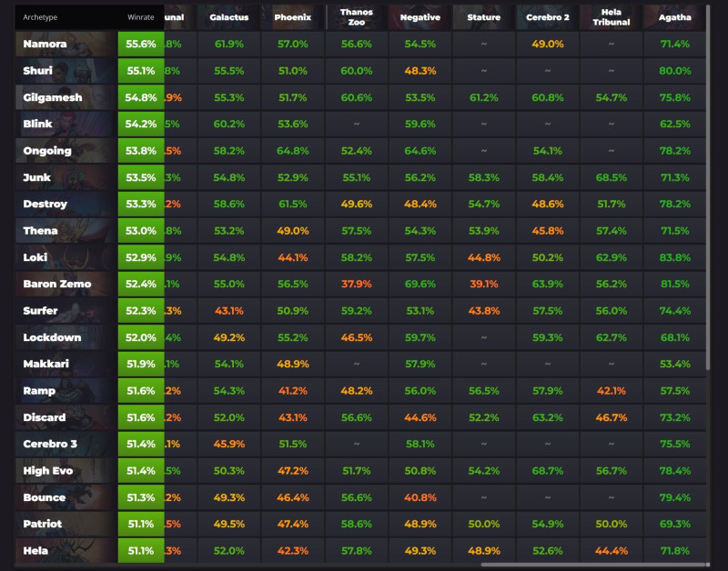Open the Galactus matchup column header
This screenshot has width=728, height=571.
pyautogui.click(x=229, y=17)
